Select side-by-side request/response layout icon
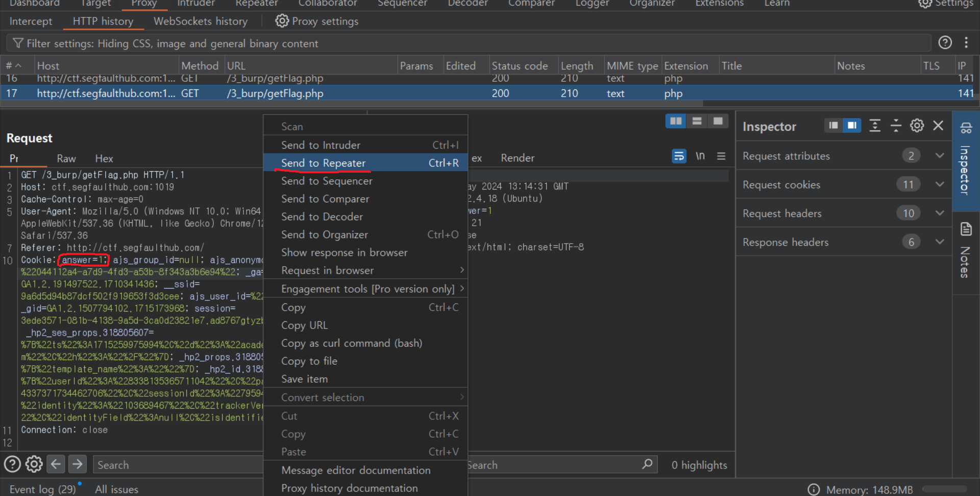This screenshot has height=496, width=980. point(676,121)
